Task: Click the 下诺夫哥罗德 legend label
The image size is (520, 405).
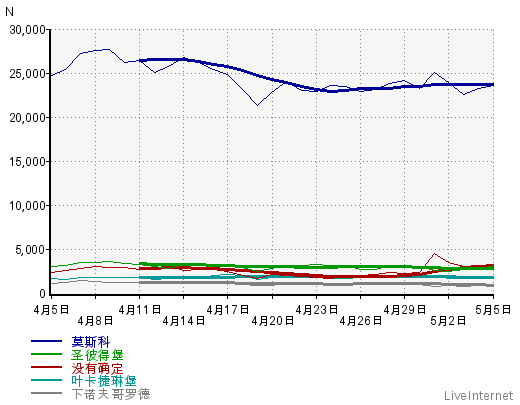Action: (111, 394)
